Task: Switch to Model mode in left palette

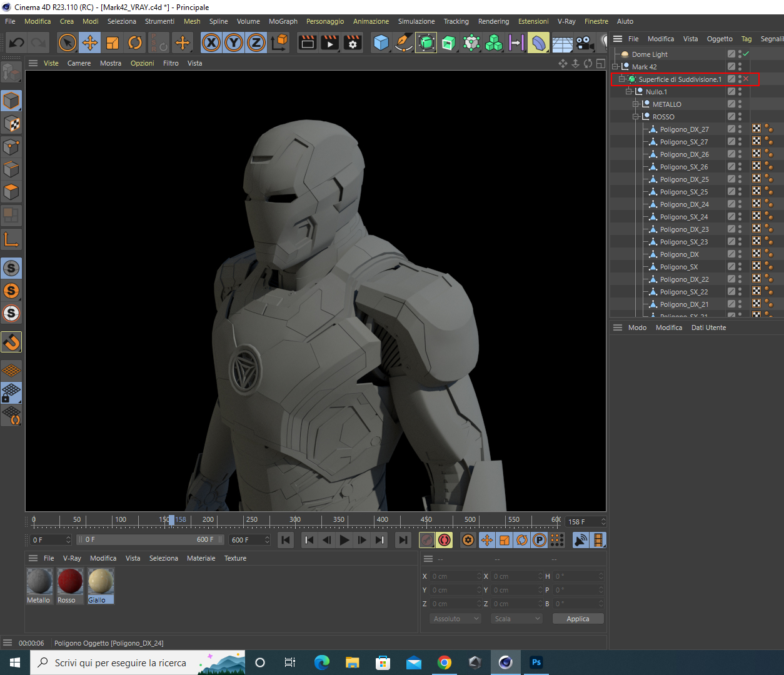Action: click(x=11, y=101)
